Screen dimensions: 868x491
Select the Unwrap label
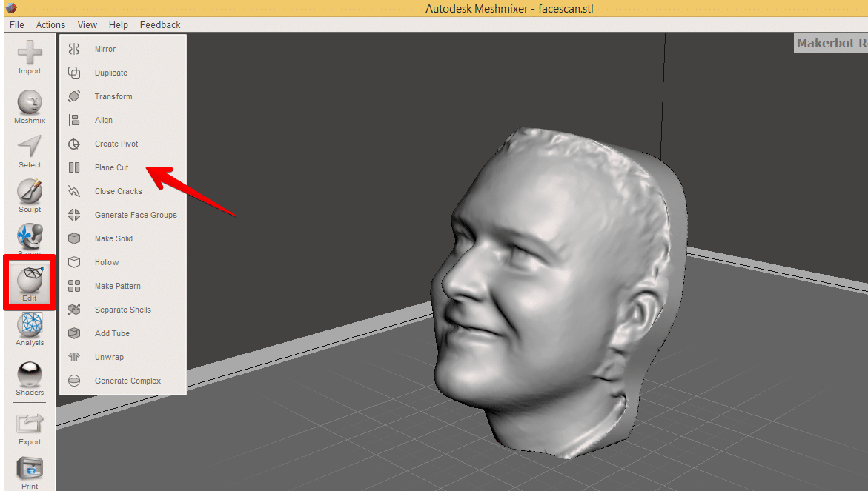tap(109, 357)
